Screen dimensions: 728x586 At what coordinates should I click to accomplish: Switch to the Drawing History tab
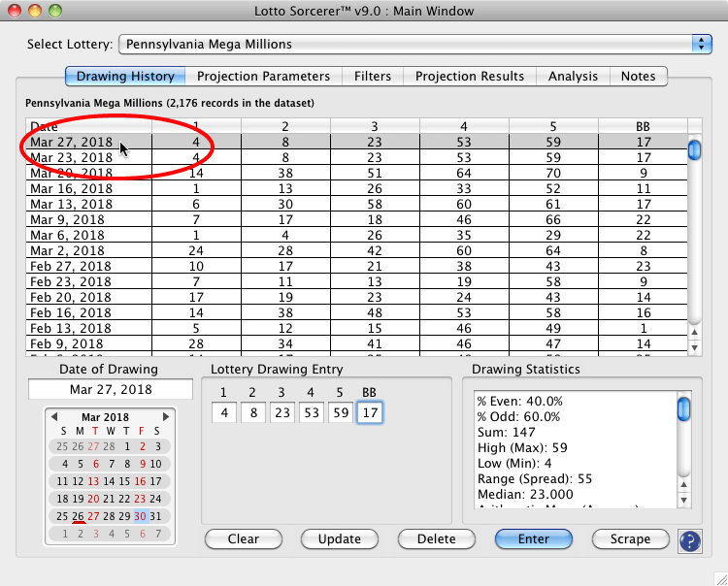coord(125,76)
